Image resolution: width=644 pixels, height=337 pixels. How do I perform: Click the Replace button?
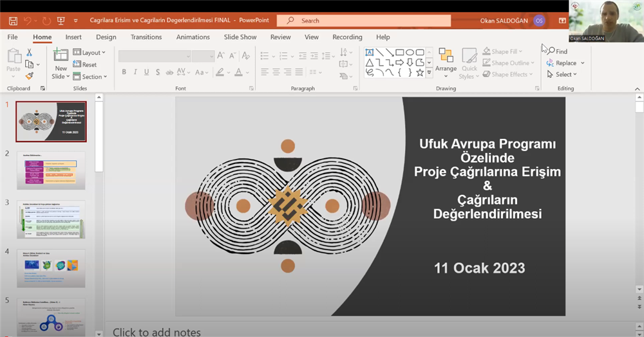point(565,63)
